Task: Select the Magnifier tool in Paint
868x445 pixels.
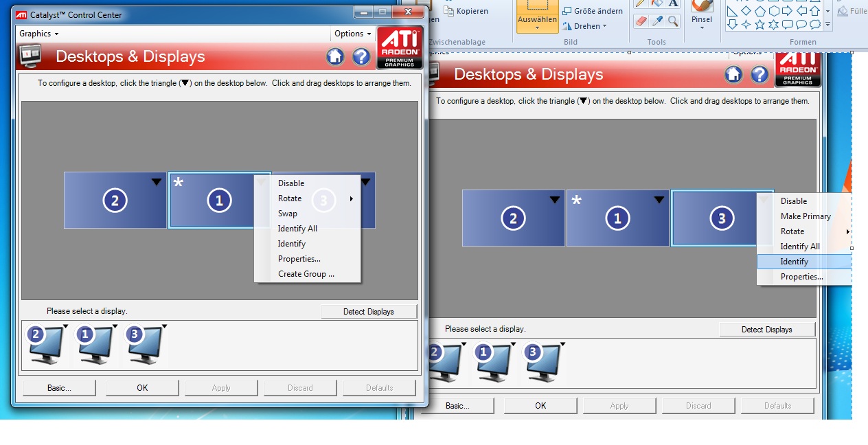Action: [673, 21]
